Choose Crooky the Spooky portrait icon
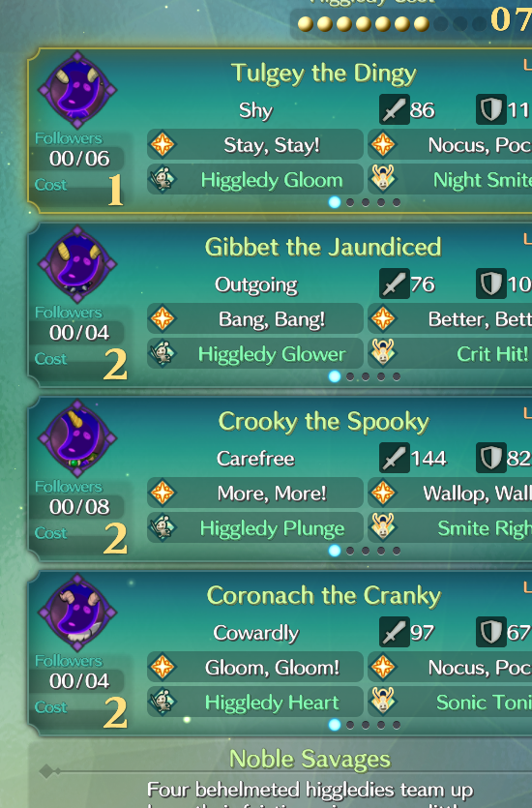Viewport: 532px width, 808px height. (x=77, y=438)
